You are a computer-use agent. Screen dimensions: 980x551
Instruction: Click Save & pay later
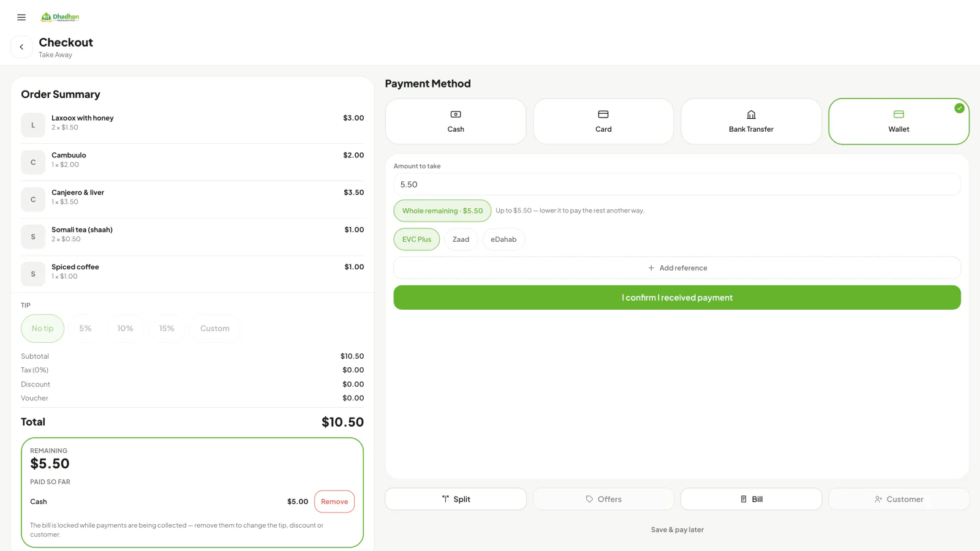pyautogui.click(x=677, y=530)
